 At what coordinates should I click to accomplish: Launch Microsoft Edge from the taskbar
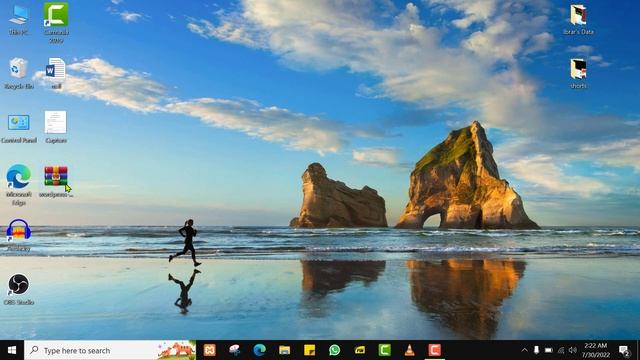tap(259, 350)
